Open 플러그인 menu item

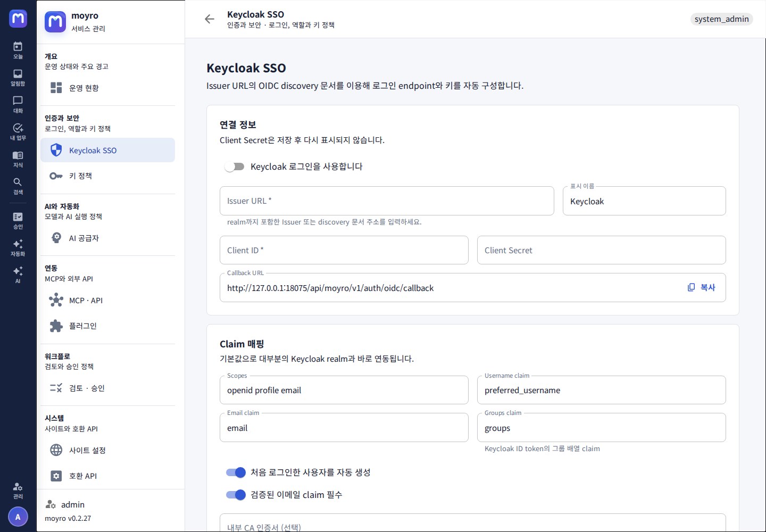tap(107, 326)
